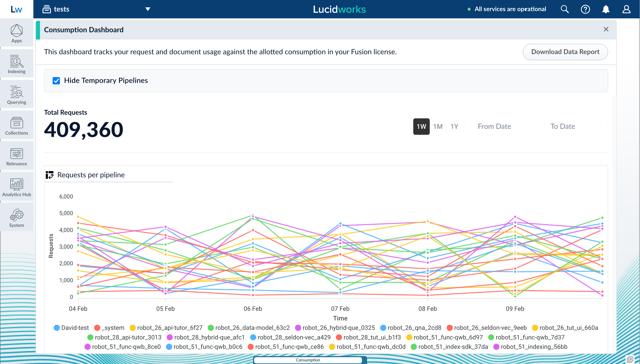Uncheck Hide Temporary Pipelines checkbox

pos(56,81)
